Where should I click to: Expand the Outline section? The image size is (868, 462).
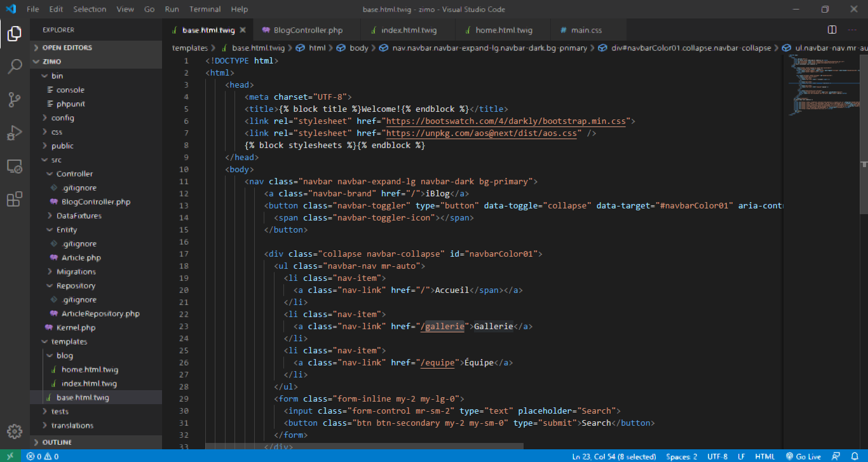[57, 442]
